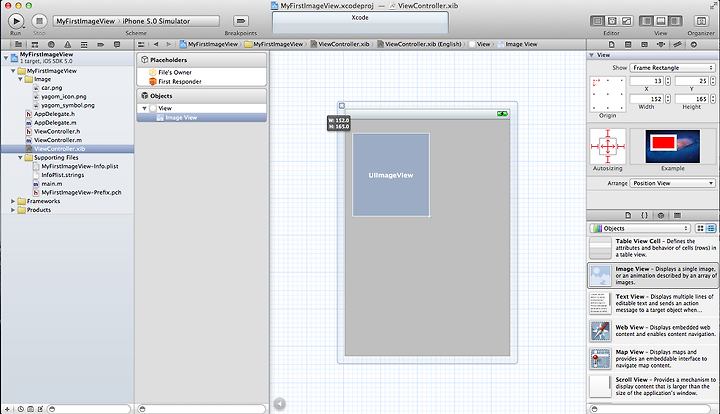Click the Height field in Size inspector
The image size is (720, 414).
[x=692, y=99]
